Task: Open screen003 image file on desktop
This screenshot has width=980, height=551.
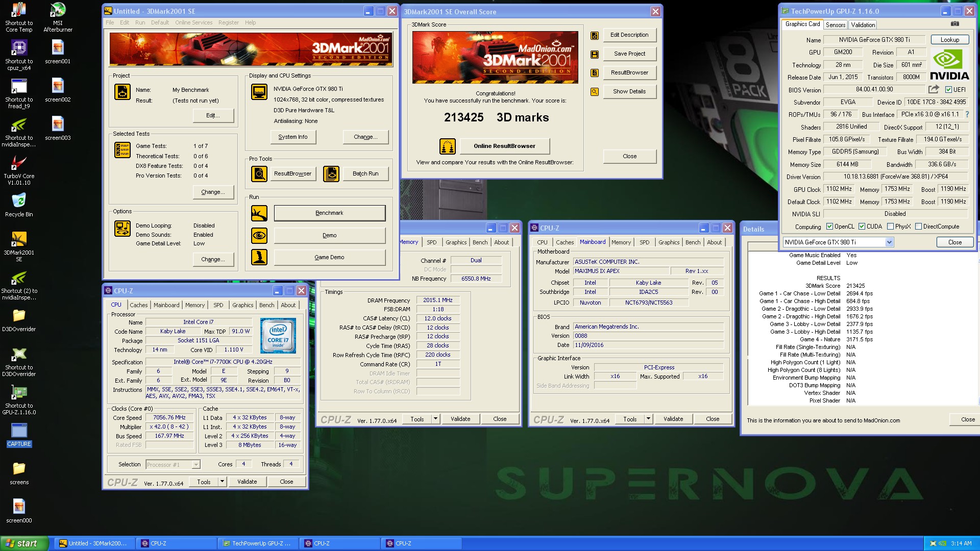Action: pos(58,129)
